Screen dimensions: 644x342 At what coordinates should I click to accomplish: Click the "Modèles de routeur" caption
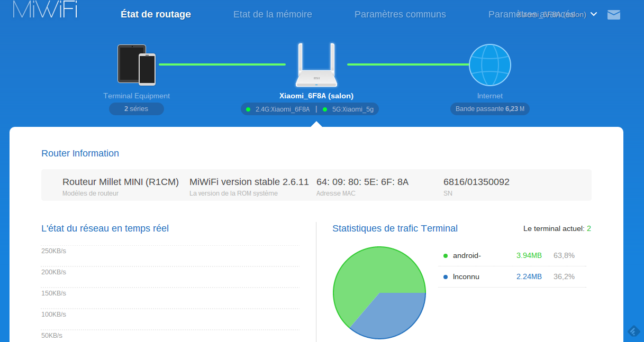coord(90,193)
